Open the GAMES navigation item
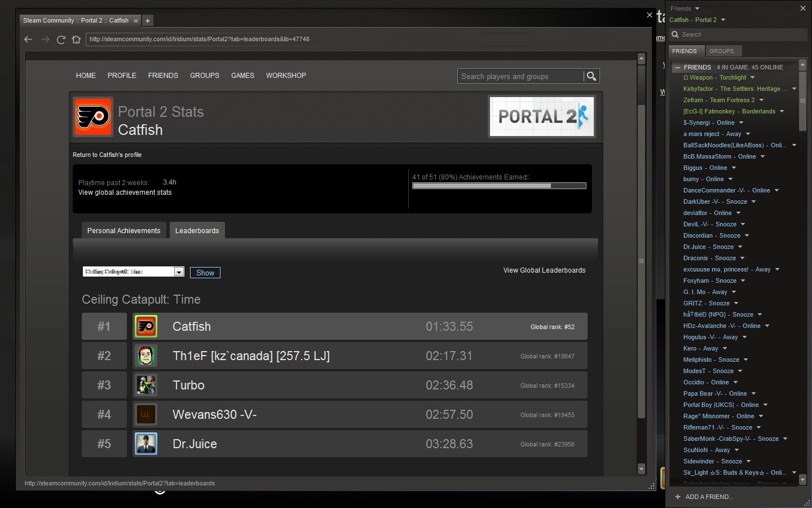The image size is (812, 508). click(x=242, y=76)
